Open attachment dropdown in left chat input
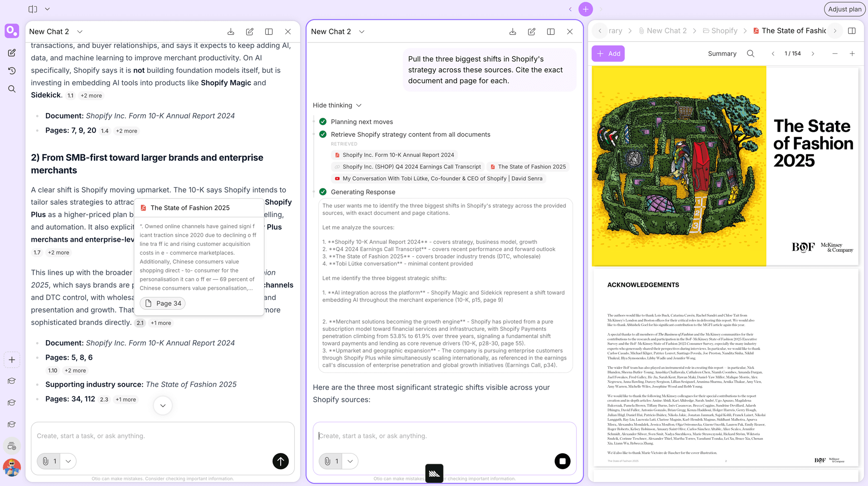Image resolution: width=868 pixels, height=486 pixels. point(68,461)
